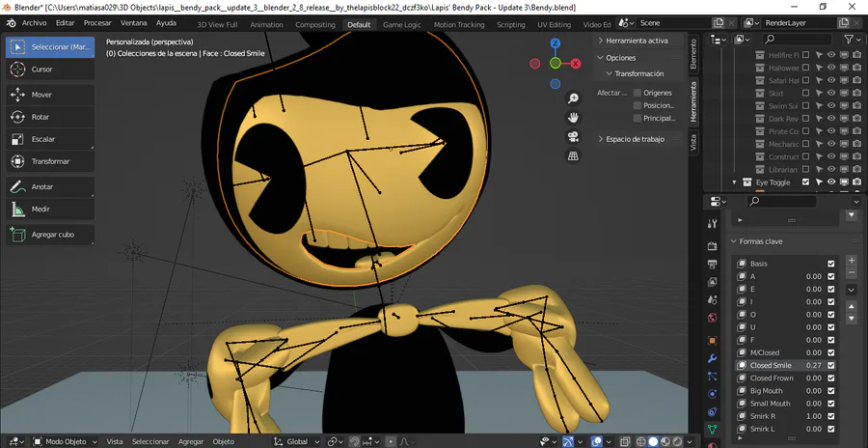Select the Medir measure tool
The image size is (868, 448).
pos(50,209)
